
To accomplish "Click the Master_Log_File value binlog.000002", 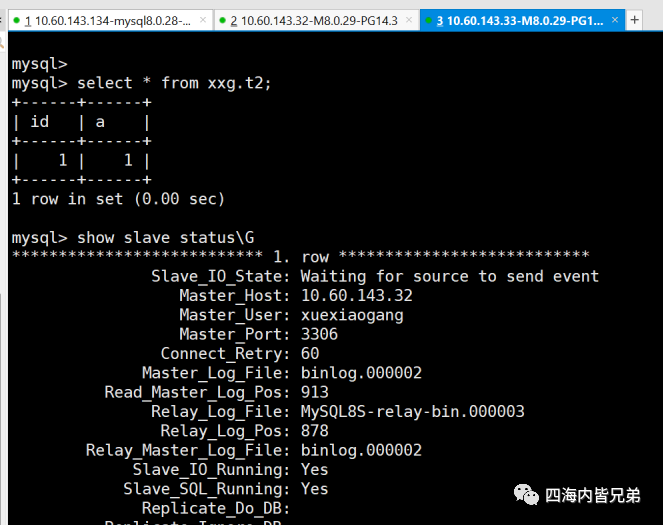I will [x=361, y=373].
